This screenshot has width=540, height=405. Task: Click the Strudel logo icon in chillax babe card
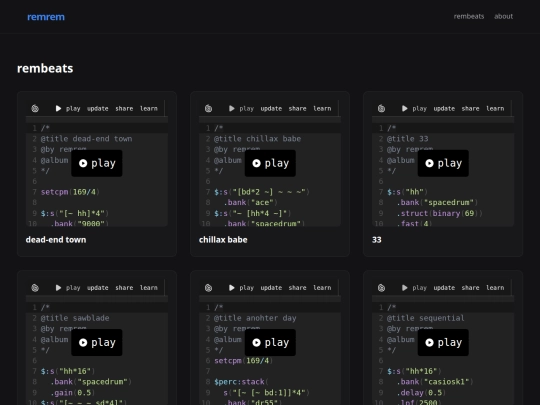(208, 108)
